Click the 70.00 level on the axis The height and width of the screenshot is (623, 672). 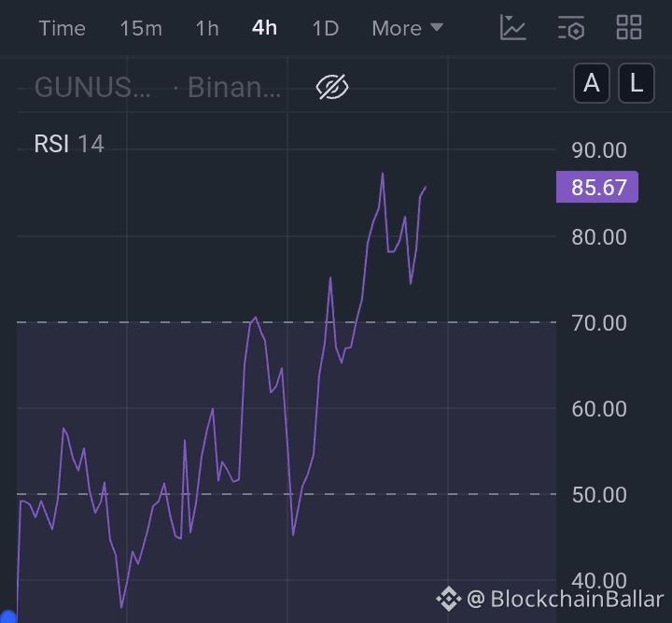(598, 323)
